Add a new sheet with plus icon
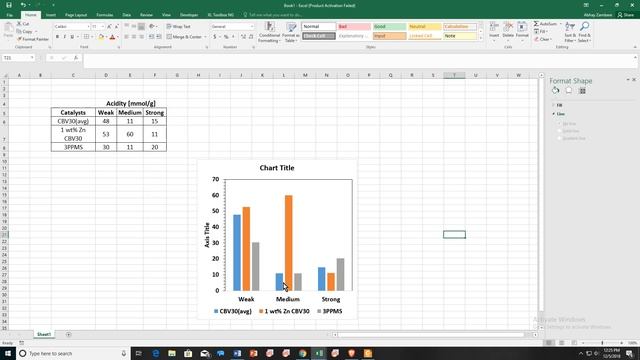The image size is (640, 360). tap(69, 334)
